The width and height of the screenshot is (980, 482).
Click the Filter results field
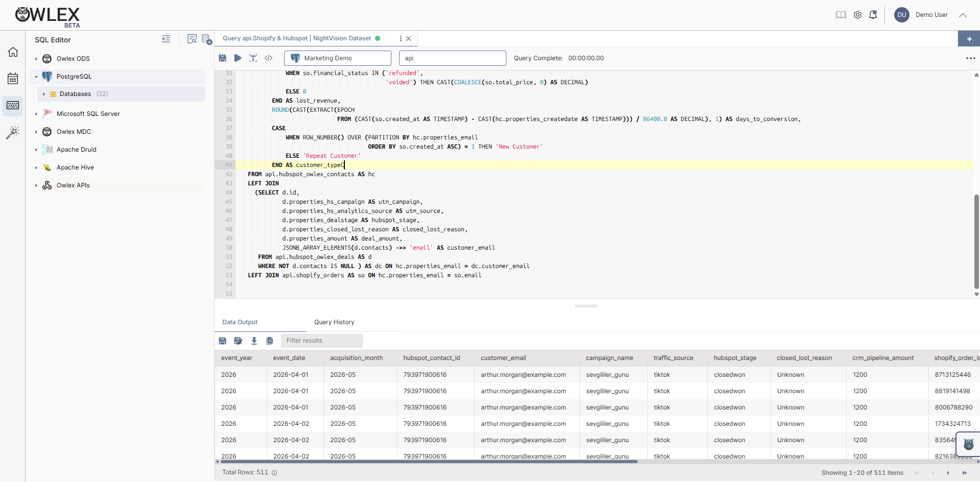[x=322, y=341]
